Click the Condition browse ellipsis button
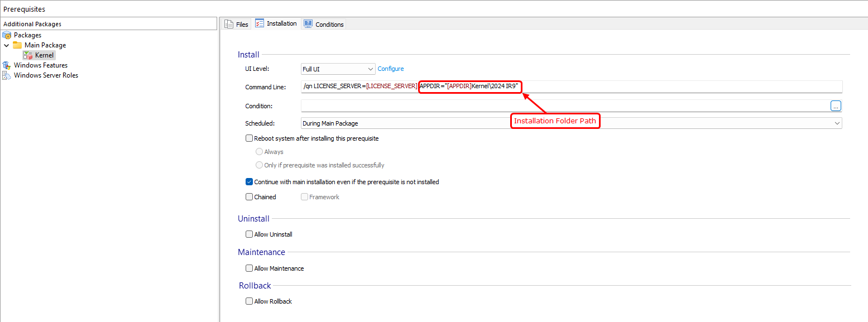 coord(836,106)
